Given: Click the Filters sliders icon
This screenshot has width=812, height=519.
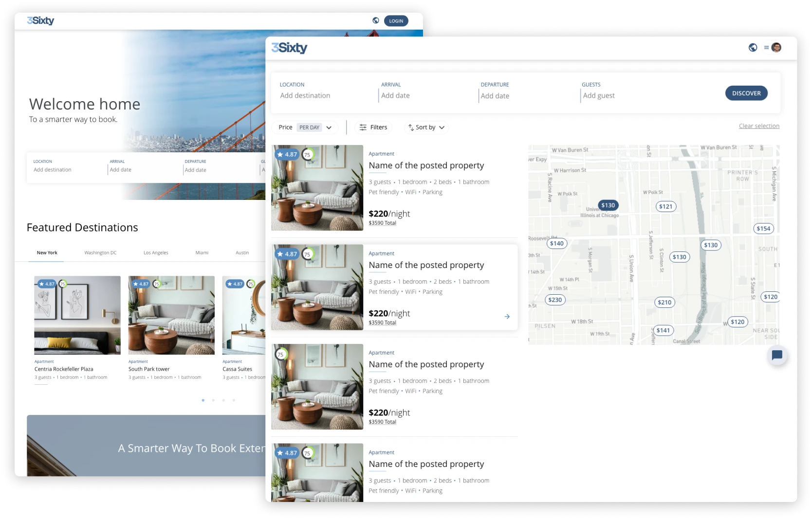Looking at the screenshot, I should [x=363, y=127].
